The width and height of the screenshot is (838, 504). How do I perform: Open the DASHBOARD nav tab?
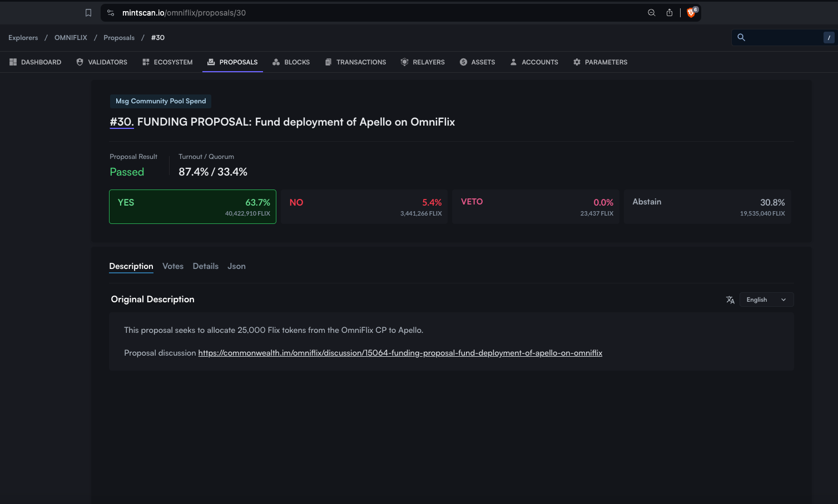point(36,62)
